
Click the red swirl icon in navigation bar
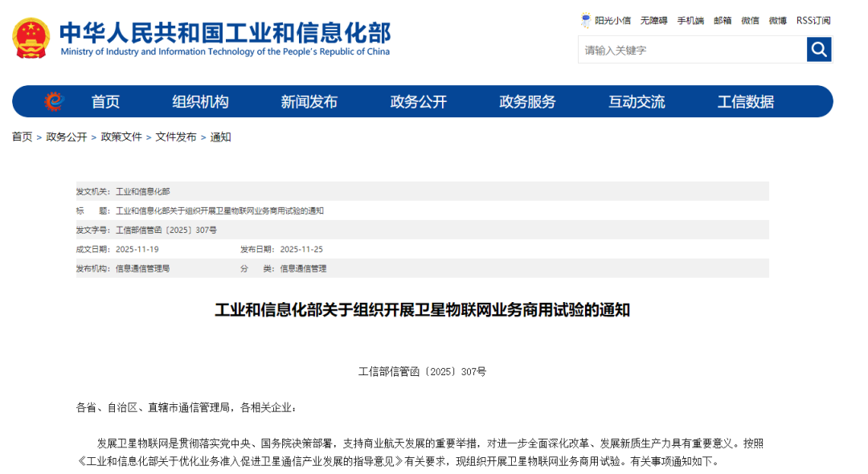tap(54, 102)
